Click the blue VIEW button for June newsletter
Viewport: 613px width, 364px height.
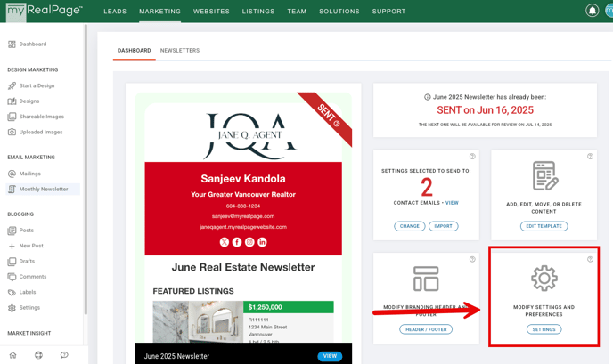point(330,356)
